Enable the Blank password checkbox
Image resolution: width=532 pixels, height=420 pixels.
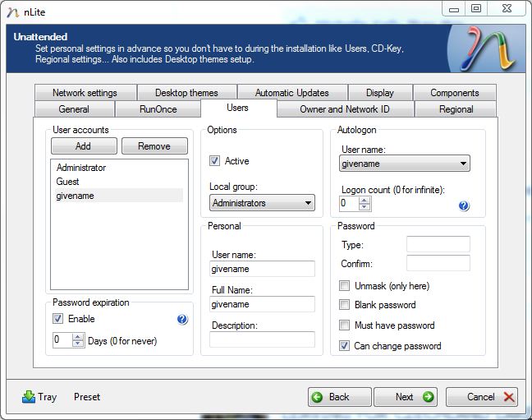point(345,305)
